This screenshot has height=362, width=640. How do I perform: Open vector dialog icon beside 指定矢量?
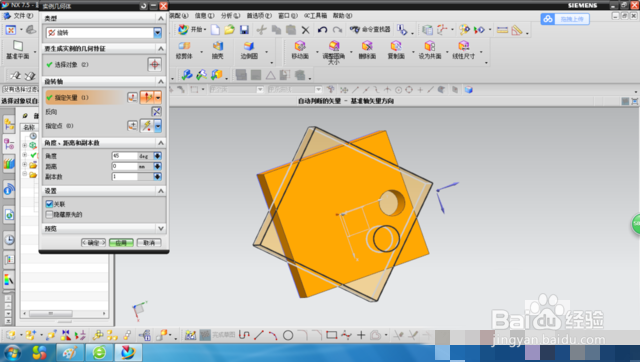pyautogui.click(x=132, y=97)
